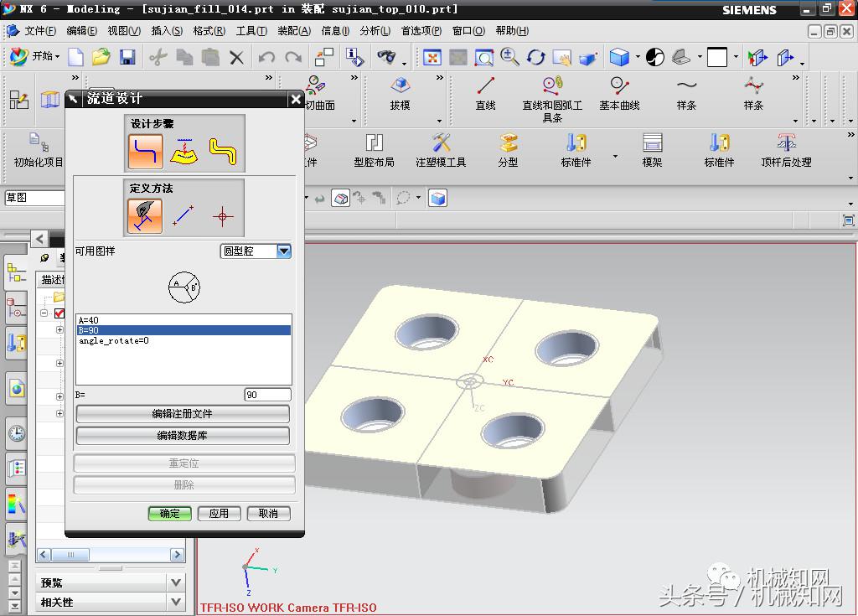Click the Save floppy disk icon
858x616 pixels.
coord(127,57)
